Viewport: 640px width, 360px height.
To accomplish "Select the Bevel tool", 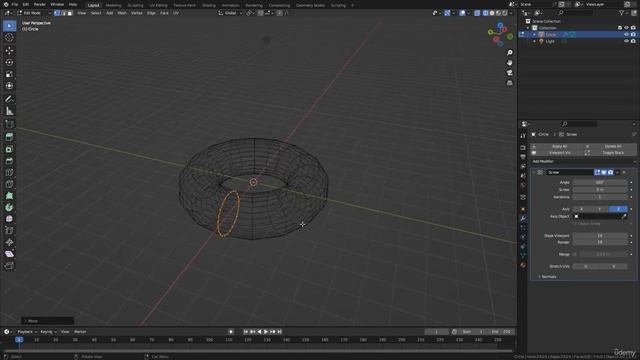I will (x=9, y=161).
